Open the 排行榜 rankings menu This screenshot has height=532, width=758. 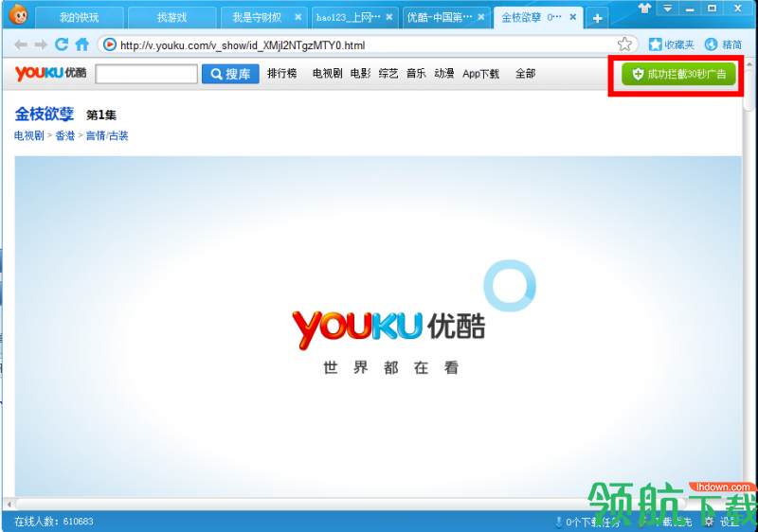coord(281,74)
